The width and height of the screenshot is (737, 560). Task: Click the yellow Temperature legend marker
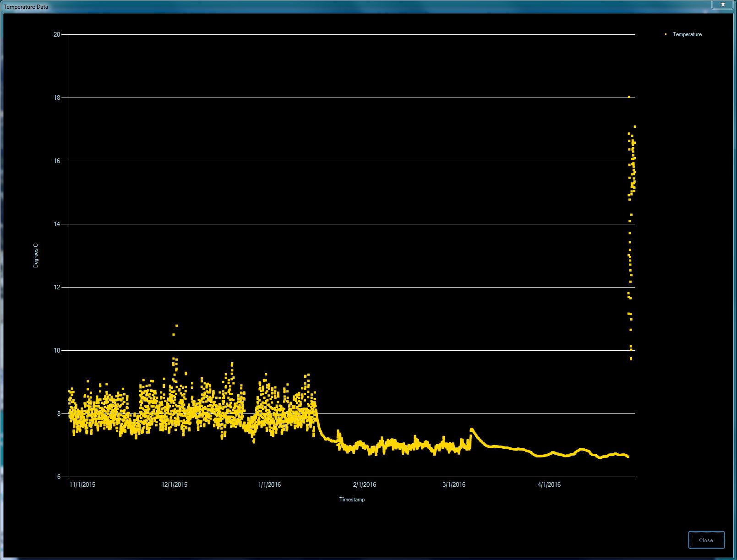click(x=666, y=34)
